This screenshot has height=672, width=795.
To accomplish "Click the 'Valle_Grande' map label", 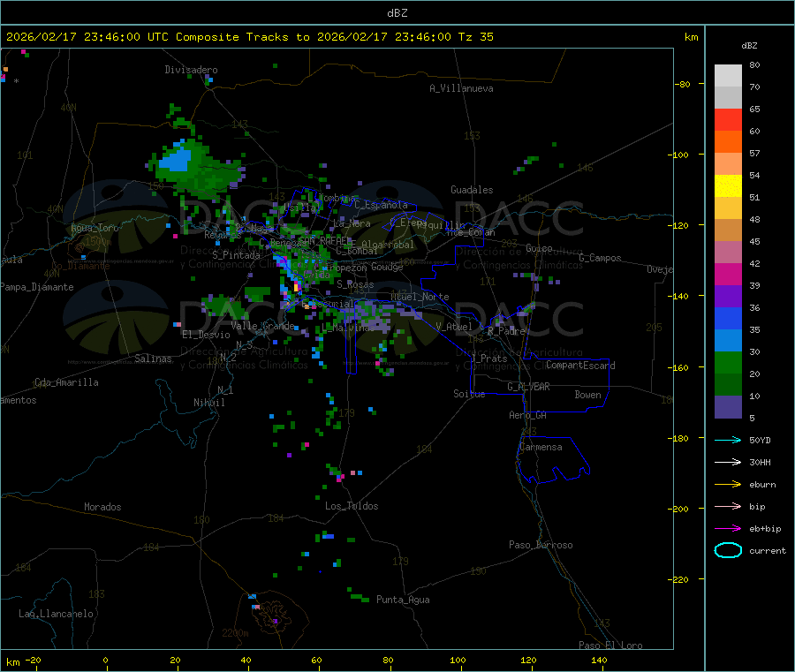I will pos(262,326).
